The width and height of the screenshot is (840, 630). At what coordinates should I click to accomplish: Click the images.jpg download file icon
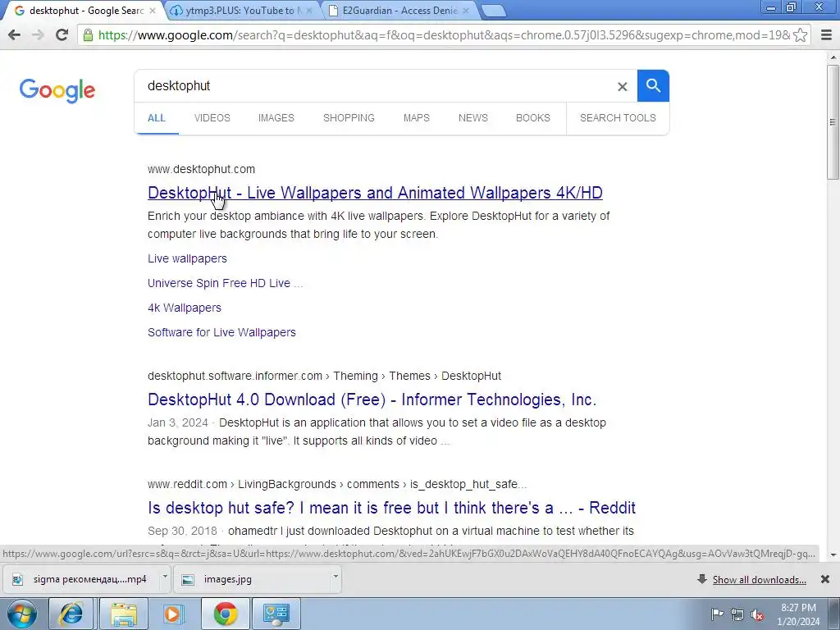188,580
